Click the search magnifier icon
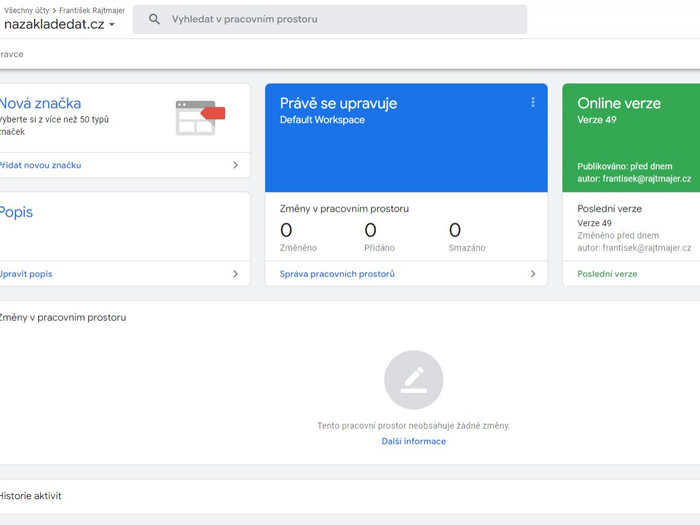The height and width of the screenshot is (525, 700). [x=154, y=19]
